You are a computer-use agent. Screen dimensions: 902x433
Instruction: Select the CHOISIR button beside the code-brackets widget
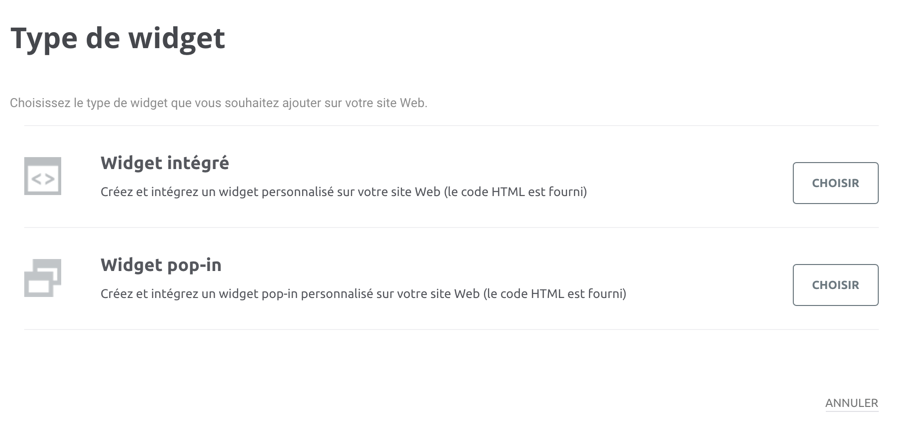(x=835, y=183)
